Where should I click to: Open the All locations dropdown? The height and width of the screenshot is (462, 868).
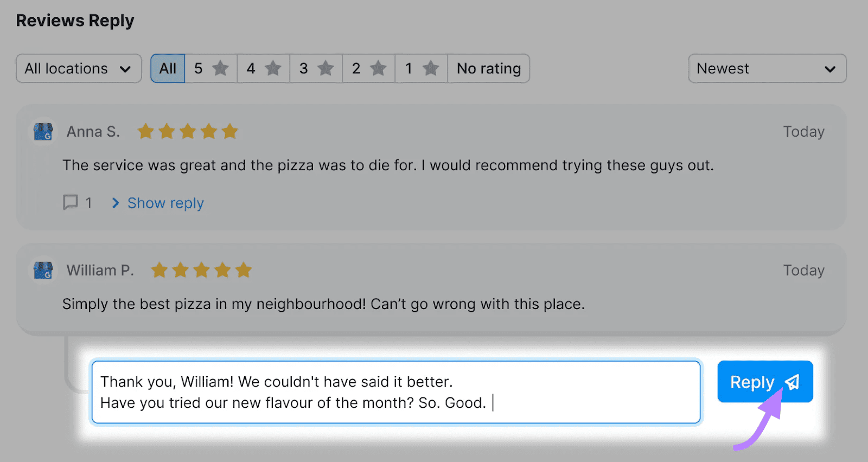(x=78, y=68)
